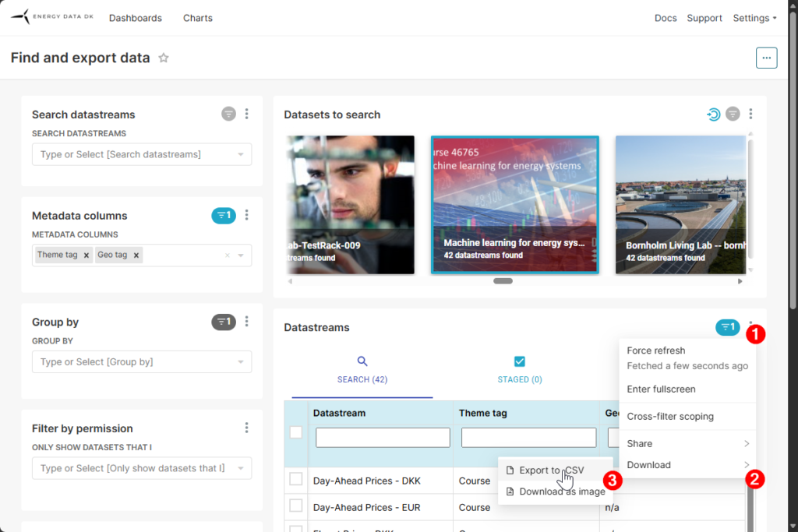Click the left arrow of dataset carousel
The height and width of the screenshot is (532, 798).
point(290,280)
